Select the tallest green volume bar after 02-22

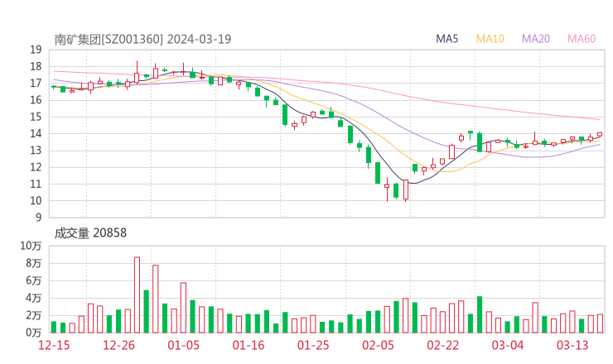click(480, 314)
